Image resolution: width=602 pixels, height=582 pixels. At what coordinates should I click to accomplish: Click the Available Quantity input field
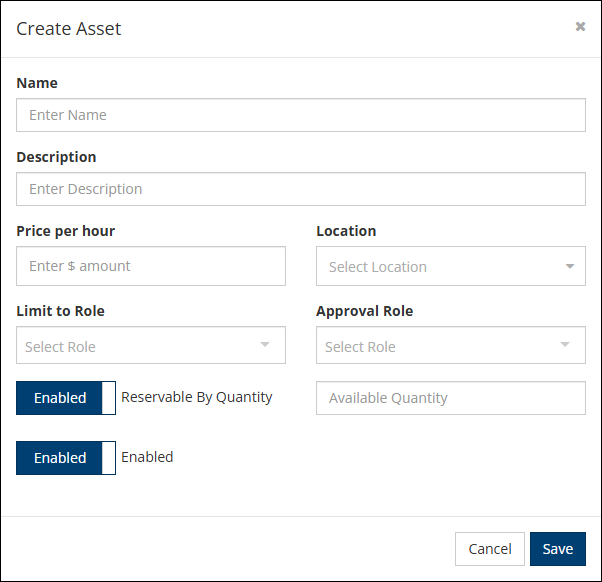450,398
